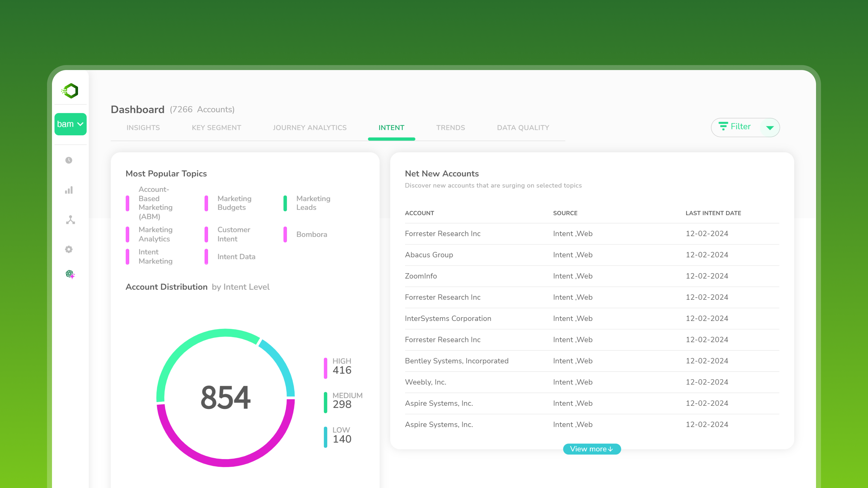Select the bar chart analytics icon in sidebar
868x488 pixels.
pyautogui.click(x=69, y=190)
